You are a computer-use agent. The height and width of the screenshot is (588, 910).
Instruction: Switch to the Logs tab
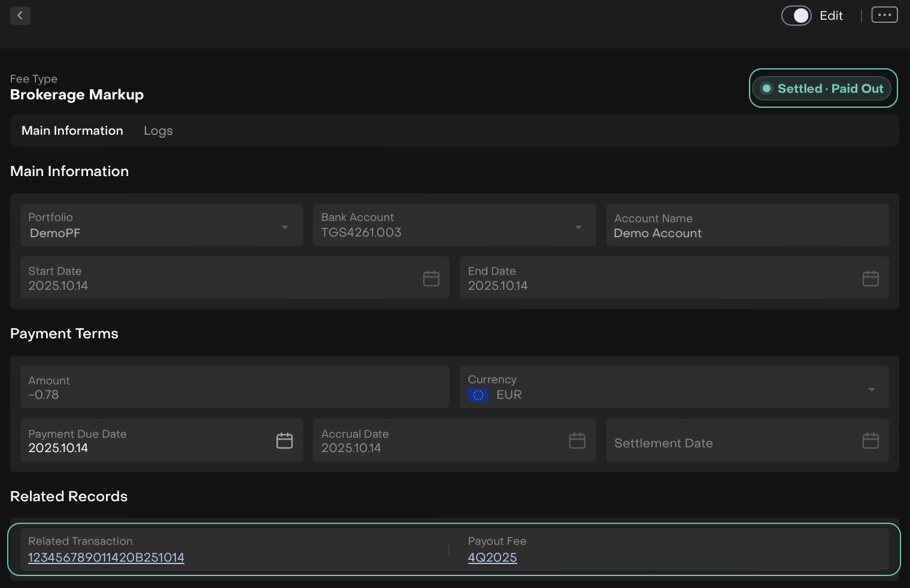coord(158,131)
